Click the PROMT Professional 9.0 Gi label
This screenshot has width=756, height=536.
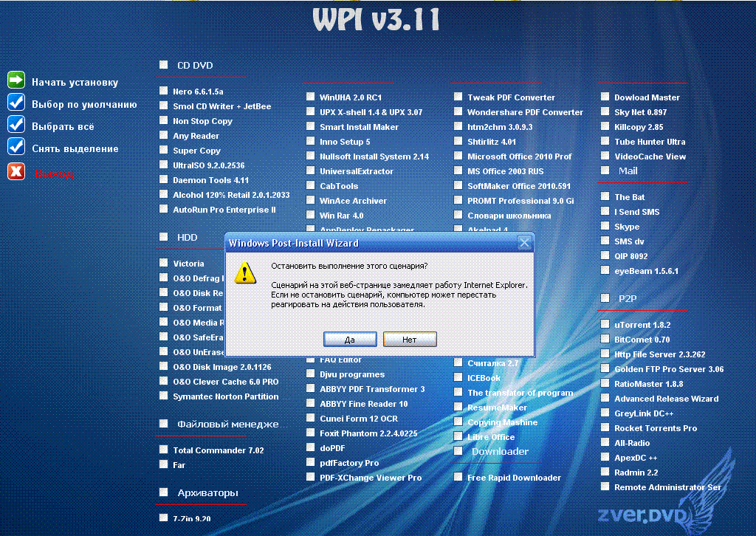[520, 201]
